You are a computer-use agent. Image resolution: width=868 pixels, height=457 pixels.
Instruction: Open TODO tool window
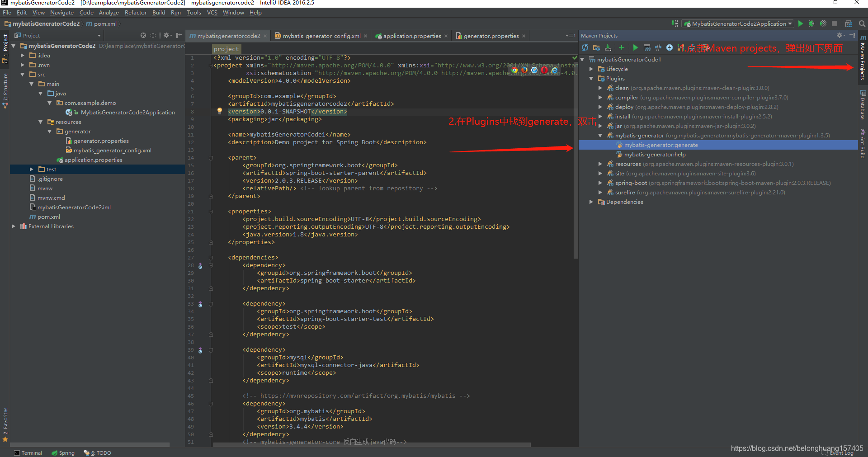coord(97,452)
